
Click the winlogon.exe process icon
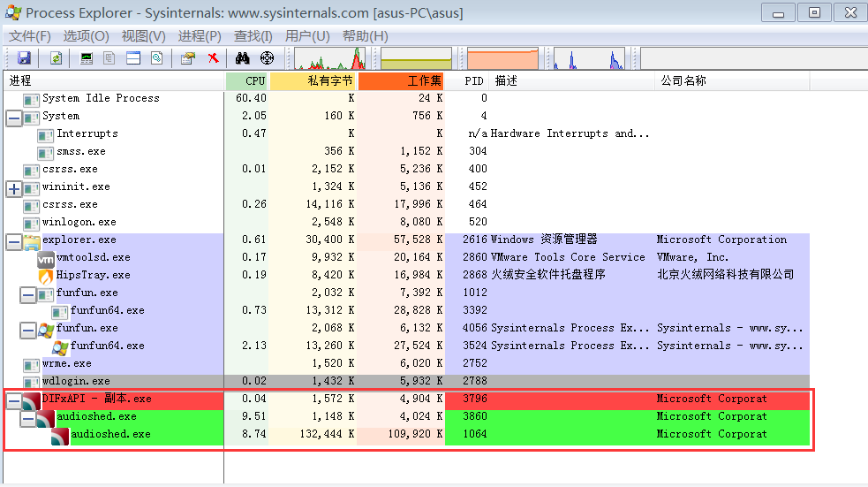32,224
